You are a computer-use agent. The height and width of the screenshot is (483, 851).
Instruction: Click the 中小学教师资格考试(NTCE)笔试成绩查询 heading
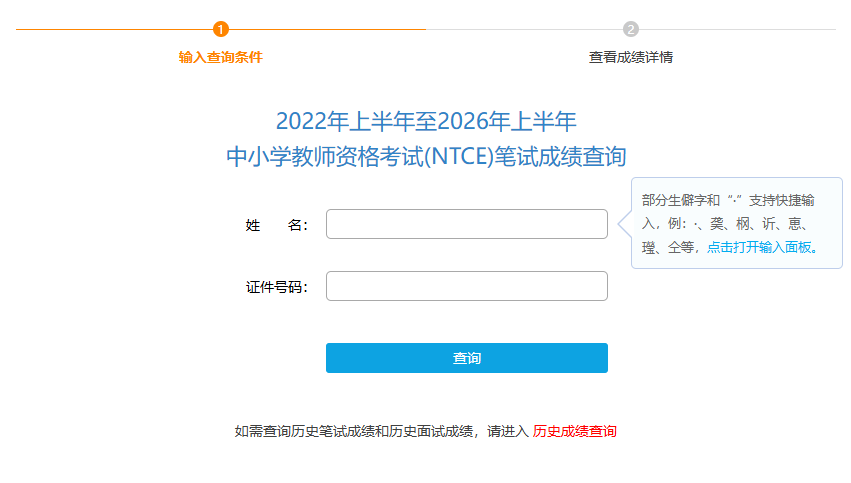pyautogui.click(x=426, y=157)
